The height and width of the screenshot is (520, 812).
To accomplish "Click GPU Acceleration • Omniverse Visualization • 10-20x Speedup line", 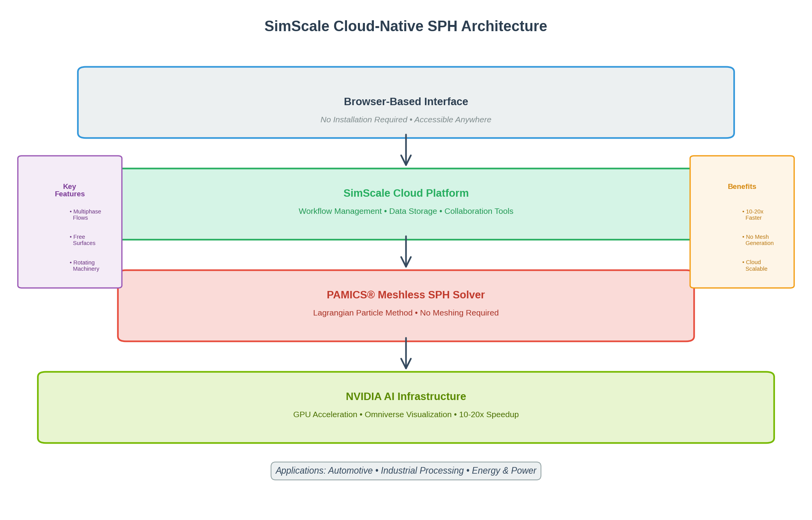I will point(406,414).
